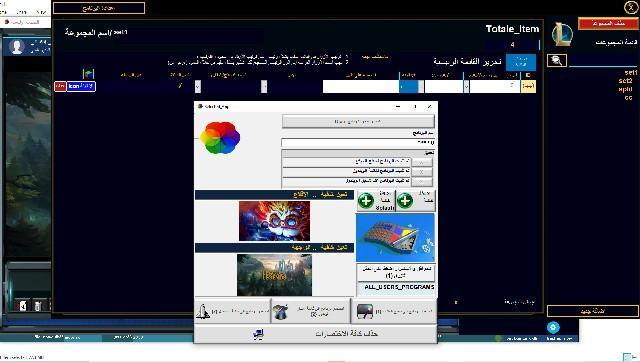Click the program name text field
The image size is (640, 362).
(x=358, y=142)
